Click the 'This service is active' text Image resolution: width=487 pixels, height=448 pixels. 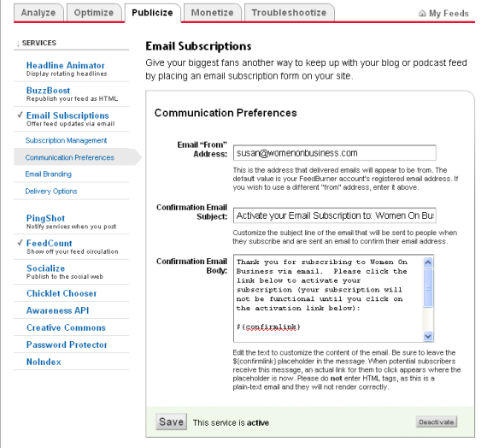click(231, 423)
